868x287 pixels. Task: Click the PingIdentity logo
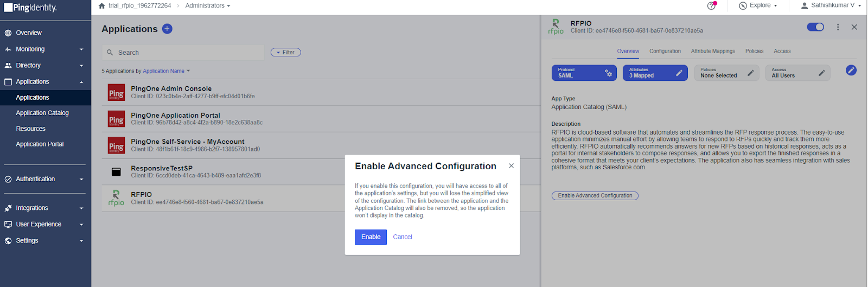pos(30,8)
